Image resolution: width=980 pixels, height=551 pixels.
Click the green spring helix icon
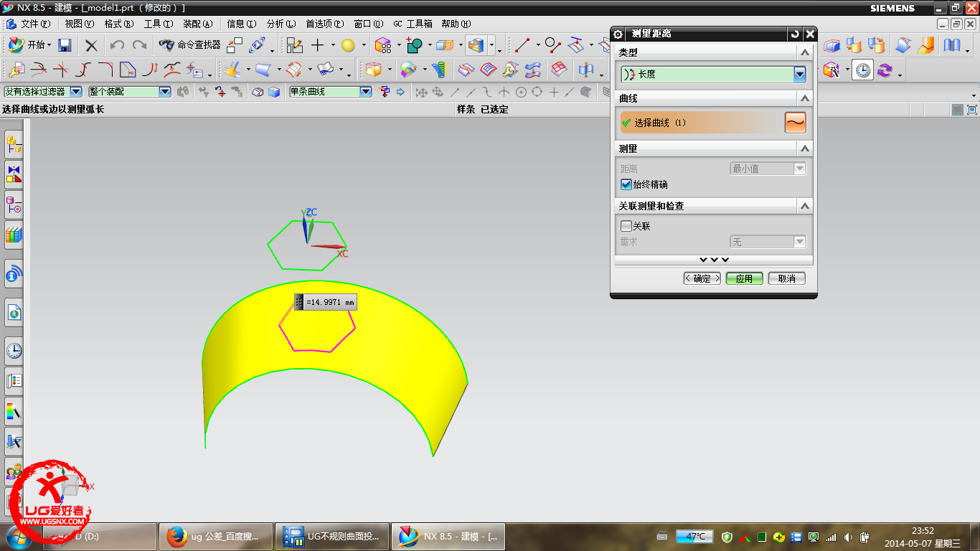pos(439,70)
